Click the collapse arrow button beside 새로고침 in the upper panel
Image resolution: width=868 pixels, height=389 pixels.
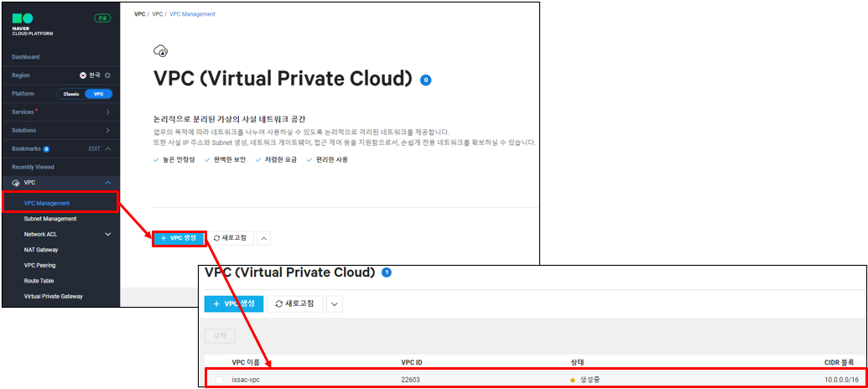pyautogui.click(x=264, y=238)
